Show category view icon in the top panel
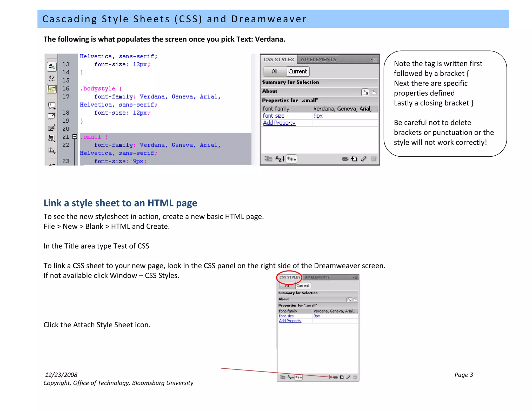This screenshot has height=411, width=532. (x=268, y=159)
